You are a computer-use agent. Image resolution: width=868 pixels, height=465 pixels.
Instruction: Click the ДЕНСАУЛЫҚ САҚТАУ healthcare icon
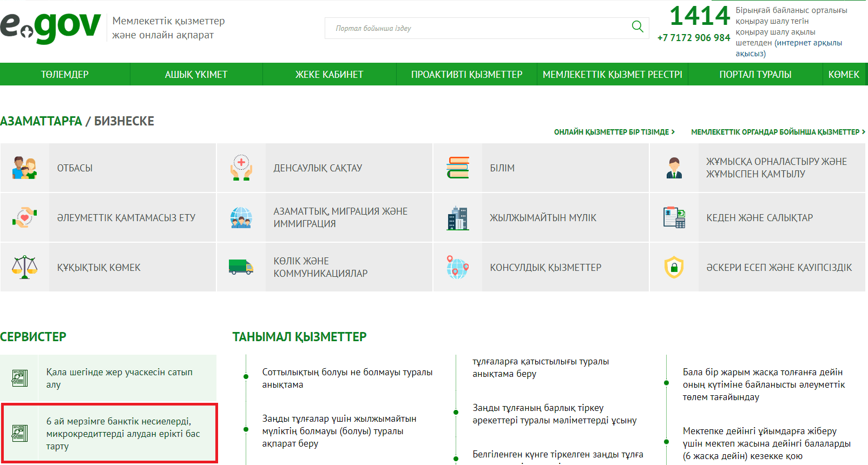click(241, 168)
